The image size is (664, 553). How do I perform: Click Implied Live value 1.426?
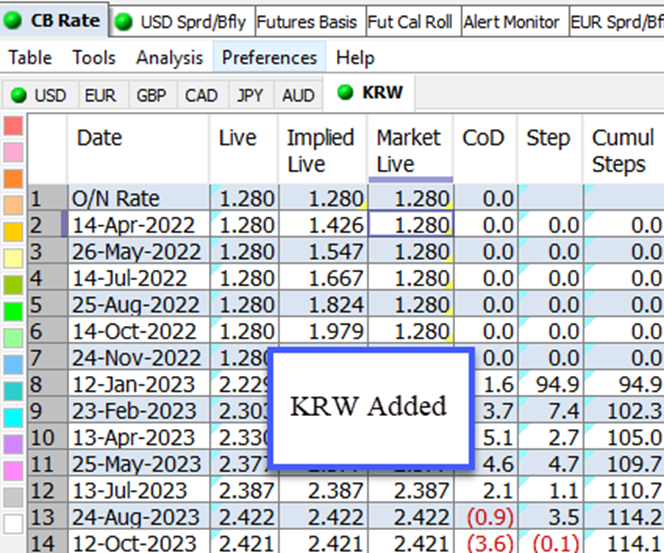pyautogui.click(x=323, y=225)
